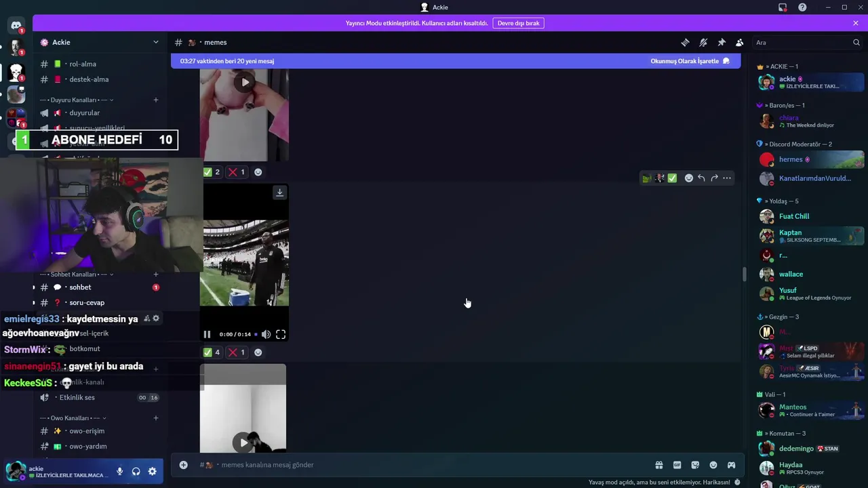Open the emoji picker in message bar

[713, 465]
